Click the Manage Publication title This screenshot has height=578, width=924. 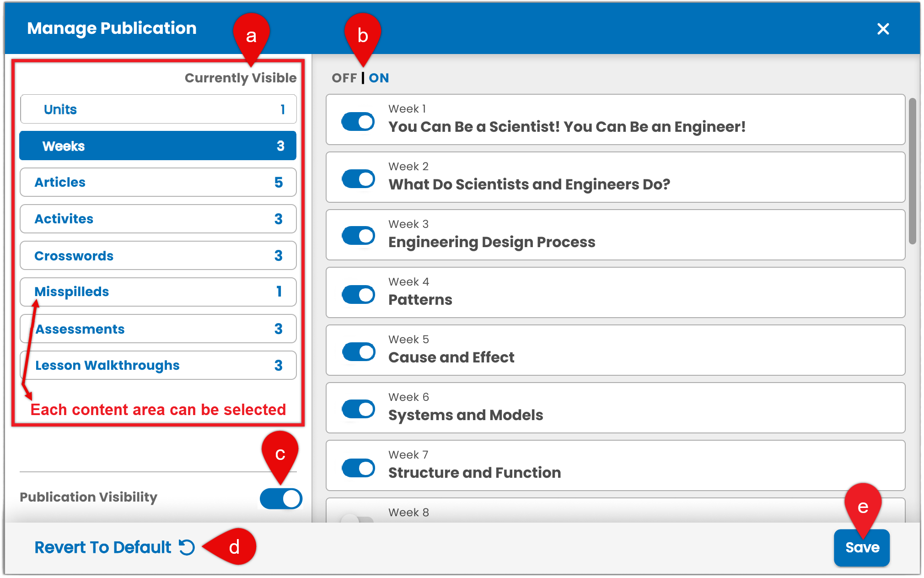pyautogui.click(x=112, y=28)
